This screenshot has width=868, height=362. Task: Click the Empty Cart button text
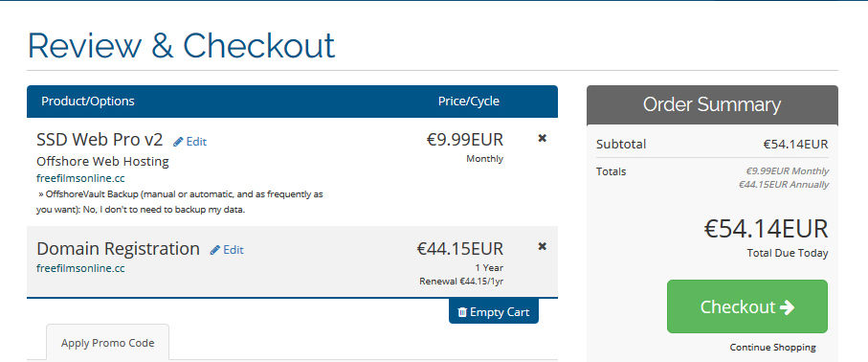(500, 312)
